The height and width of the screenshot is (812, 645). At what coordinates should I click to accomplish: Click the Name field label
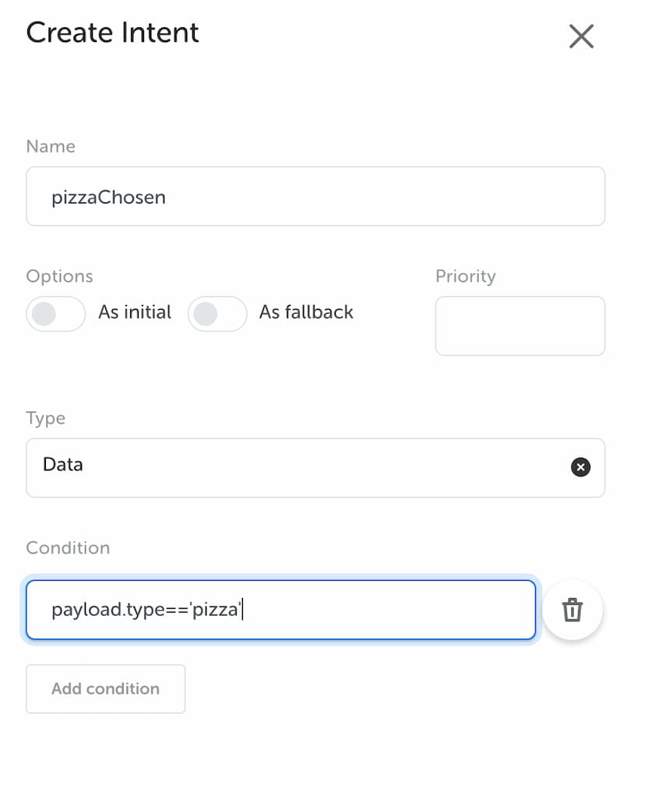pyautogui.click(x=51, y=146)
